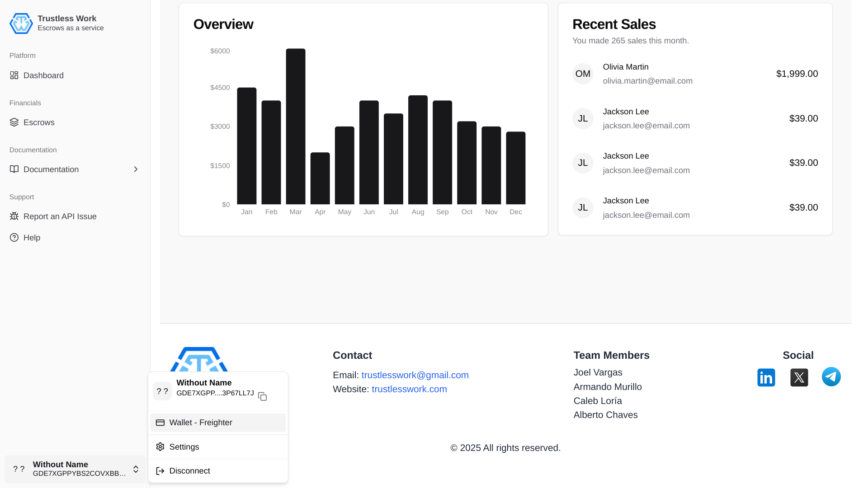Select Wallet - Freighter menu item
The image size is (868, 488).
click(x=218, y=422)
